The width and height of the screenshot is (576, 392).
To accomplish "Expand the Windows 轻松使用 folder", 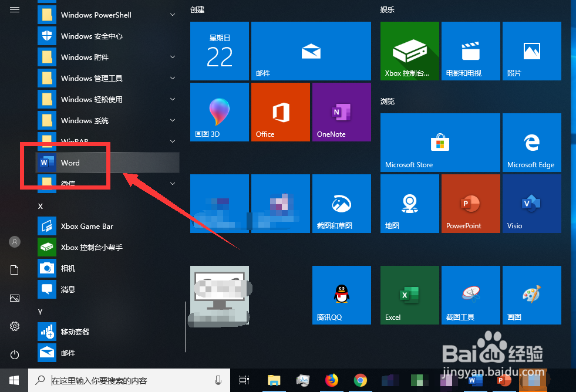I will point(107,100).
